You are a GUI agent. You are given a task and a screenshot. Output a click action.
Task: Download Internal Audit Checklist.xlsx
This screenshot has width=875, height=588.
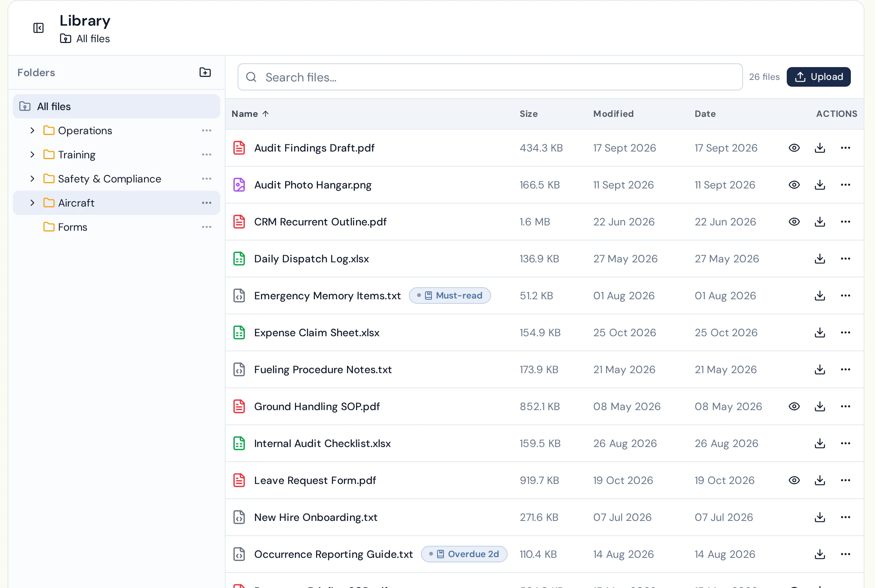pos(820,443)
